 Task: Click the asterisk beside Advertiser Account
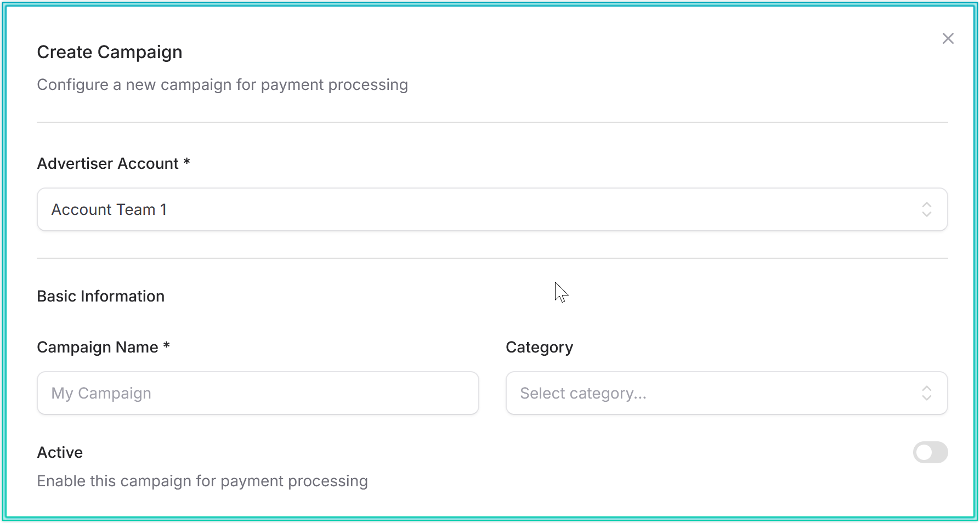click(x=186, y=162)
